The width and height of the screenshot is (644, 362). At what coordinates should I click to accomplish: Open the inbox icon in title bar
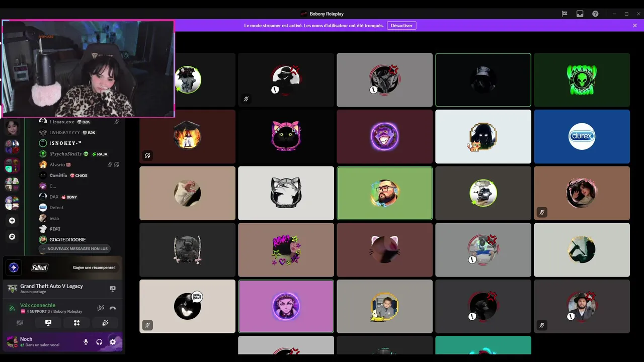click(580, 14)
